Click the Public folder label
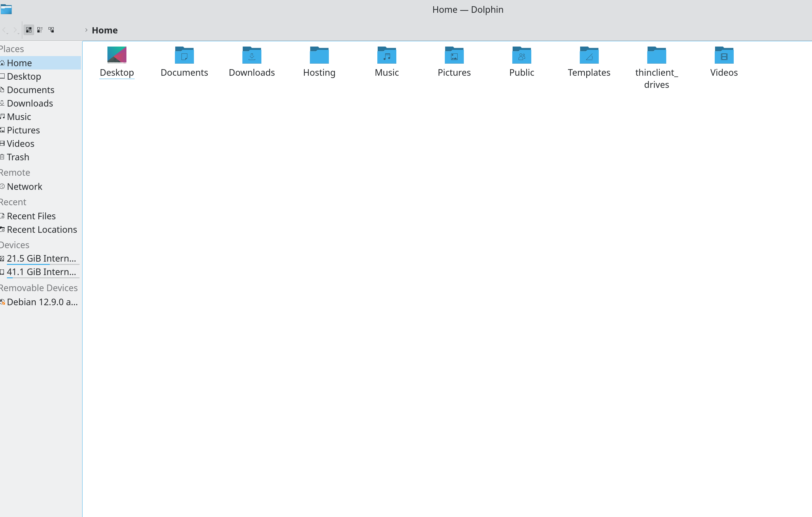Viewport: 812px width, 517px height. pos(521,72)
